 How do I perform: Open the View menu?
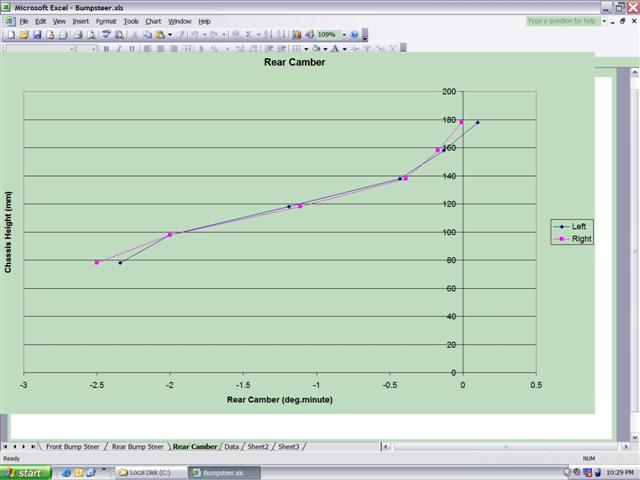tap(59, 21)
